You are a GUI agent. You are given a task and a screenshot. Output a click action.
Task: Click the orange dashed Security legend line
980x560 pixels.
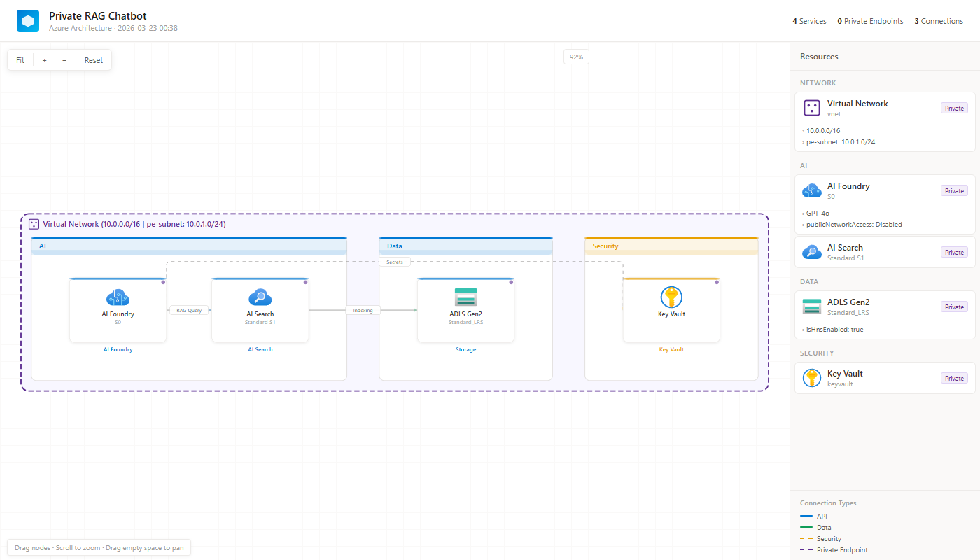click(806, 538)
